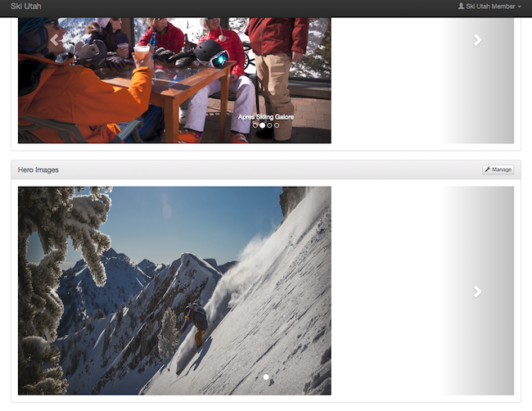532x411 pixels.
Task: Click the next arrow on the Hero Images carousel
Action: click(x=477, y=291)
